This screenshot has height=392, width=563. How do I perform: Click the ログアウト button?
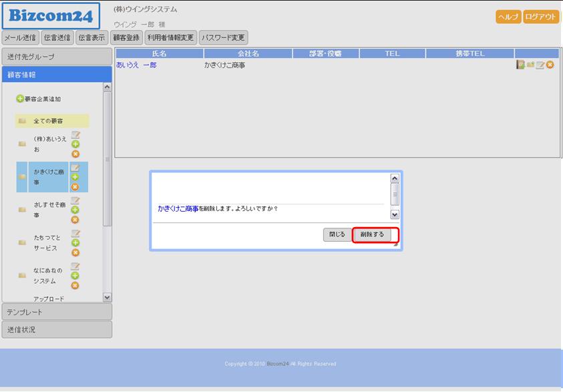click(541, 17)
